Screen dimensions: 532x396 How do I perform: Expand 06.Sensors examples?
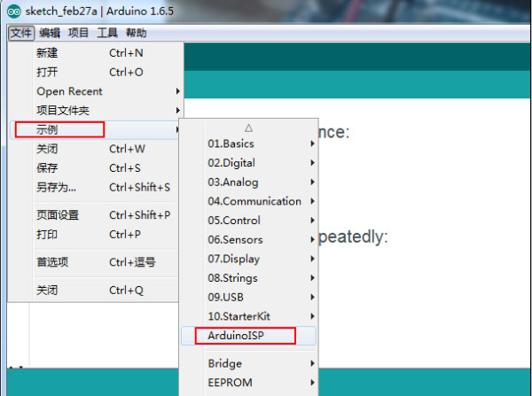pos(248,240)
